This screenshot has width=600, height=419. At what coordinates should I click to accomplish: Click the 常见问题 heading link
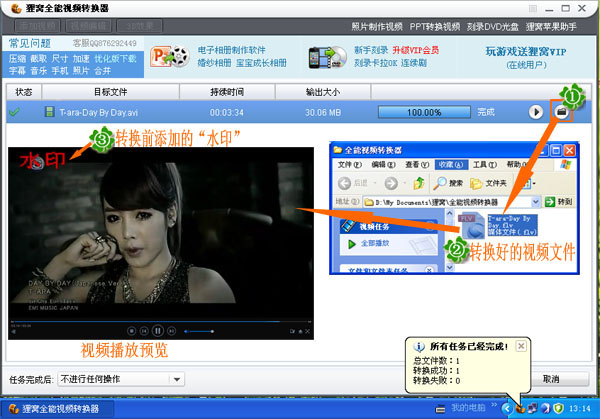[x=30, y=43]
